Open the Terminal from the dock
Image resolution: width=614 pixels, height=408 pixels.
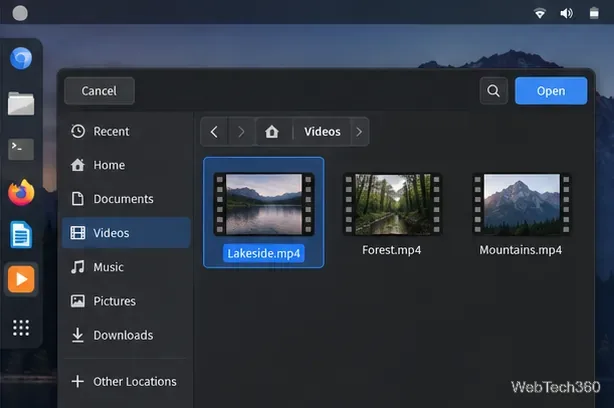[x=21, y=149]
